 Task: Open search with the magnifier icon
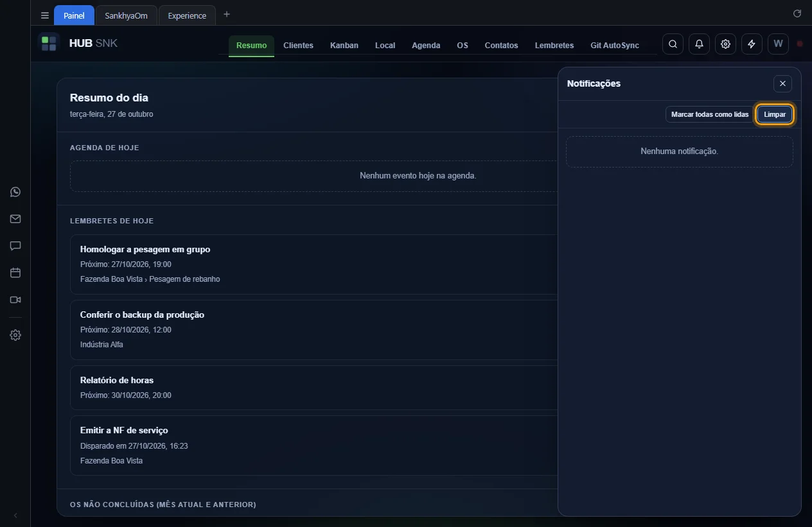673,44
